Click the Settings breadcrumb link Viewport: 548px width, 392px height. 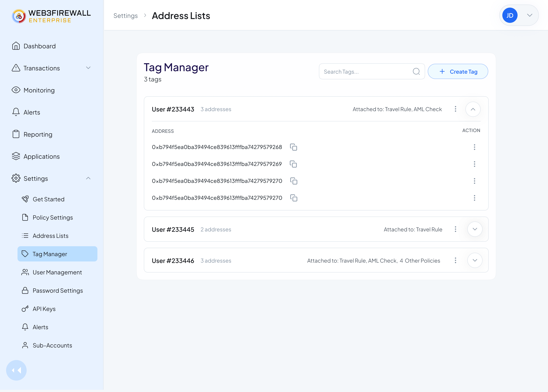tap(125, 16)
